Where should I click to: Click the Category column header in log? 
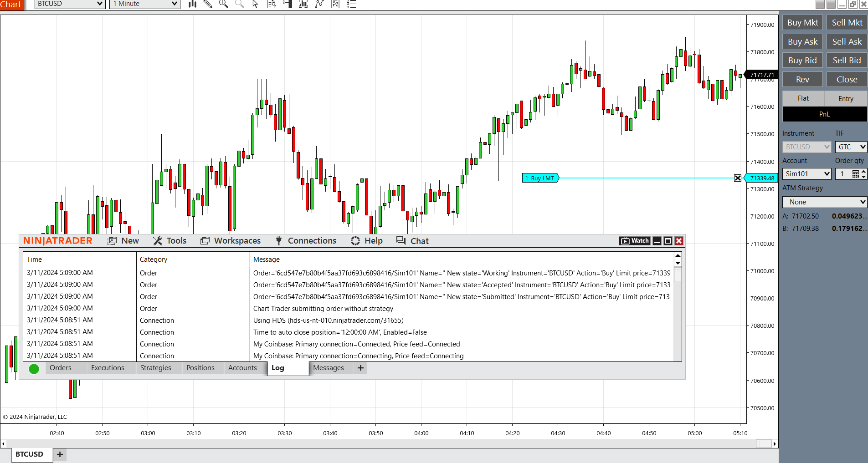193,259
